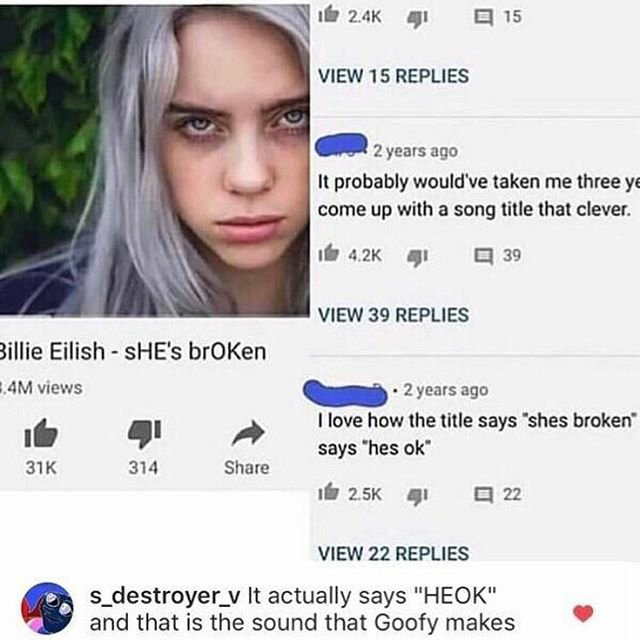Open replies icon showing 15
The width and height of the screenshot is (640, 640).
pyautogui.click(x=483, y=18)
